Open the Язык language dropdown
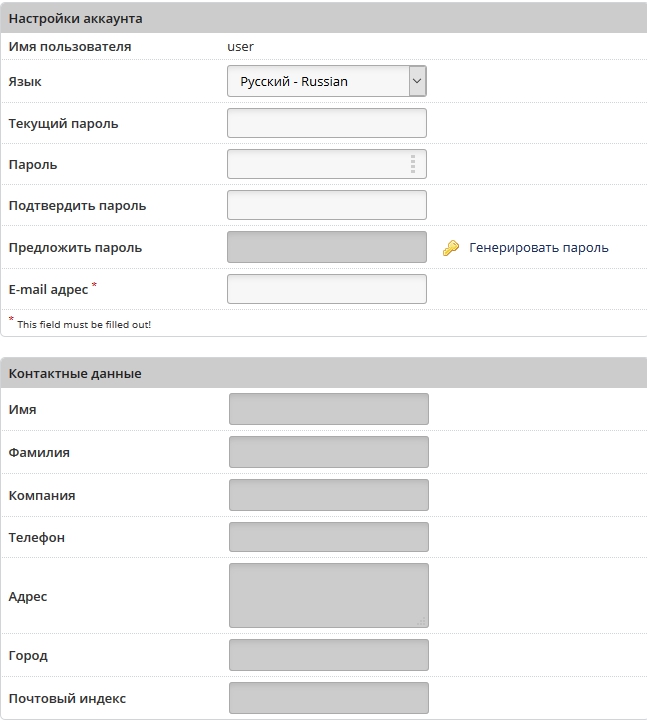Viewport: 647px width, 724px height. coord(327,81)
